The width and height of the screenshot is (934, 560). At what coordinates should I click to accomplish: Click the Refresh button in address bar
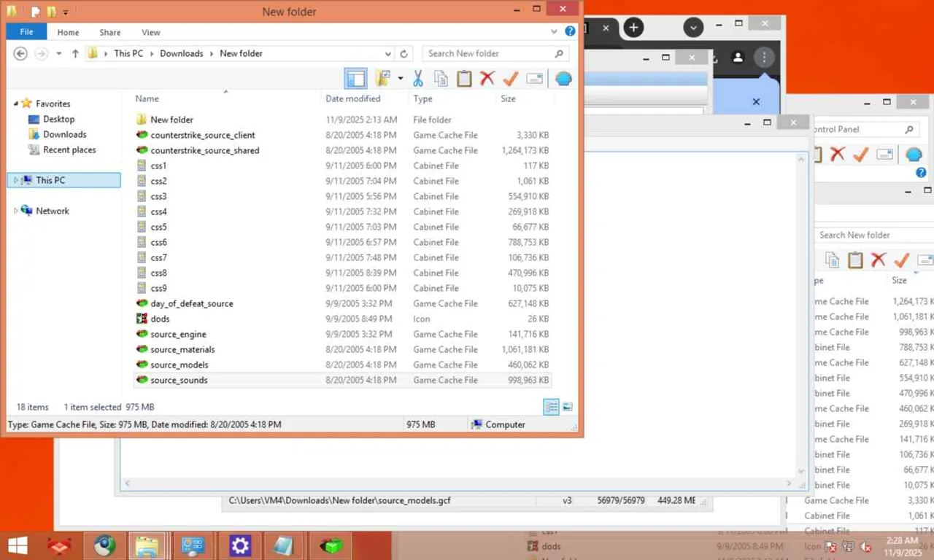click(x=404, y=53)
